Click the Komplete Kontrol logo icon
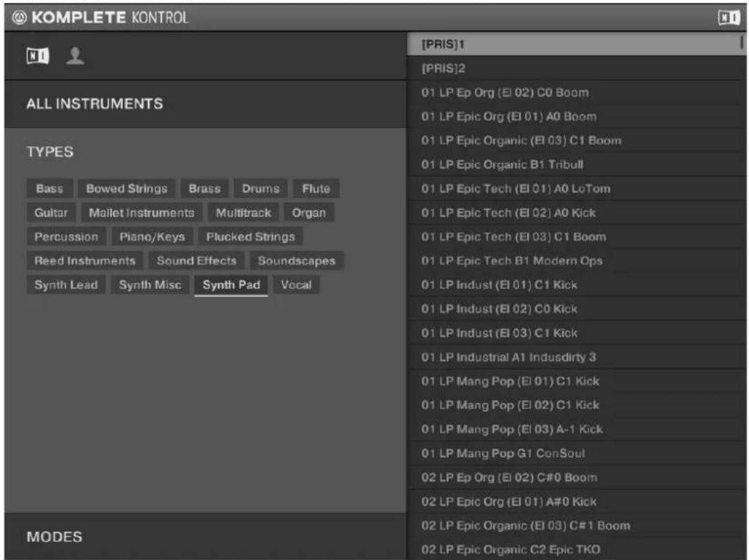Viewport: 749px width, 560px height. 19,18
